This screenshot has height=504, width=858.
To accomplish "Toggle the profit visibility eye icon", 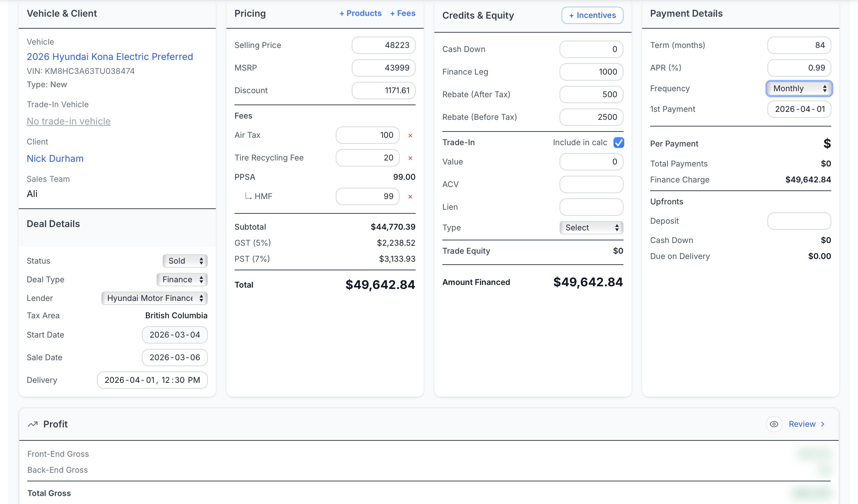I will click(774, 424).
